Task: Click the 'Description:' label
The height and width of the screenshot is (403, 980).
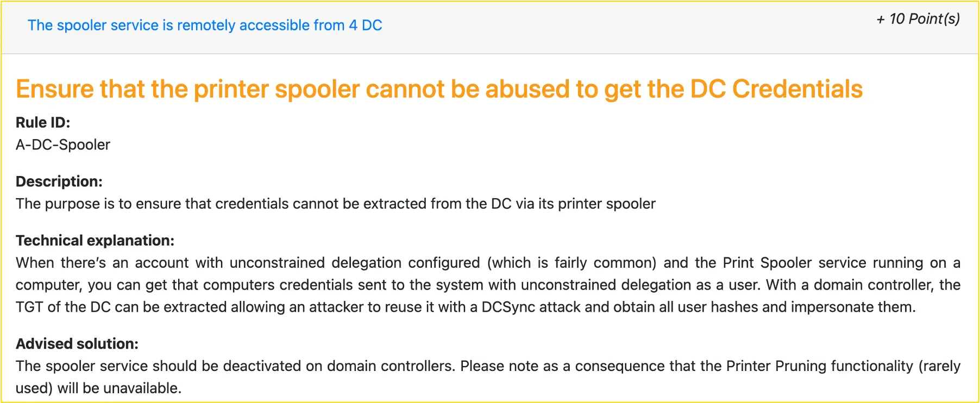Action: click(59, 181)
